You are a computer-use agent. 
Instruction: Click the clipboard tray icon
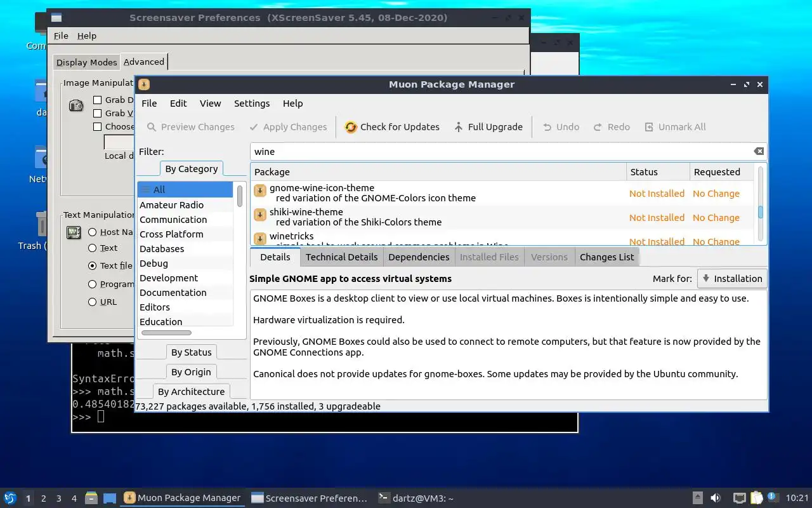tap(756, 498)
